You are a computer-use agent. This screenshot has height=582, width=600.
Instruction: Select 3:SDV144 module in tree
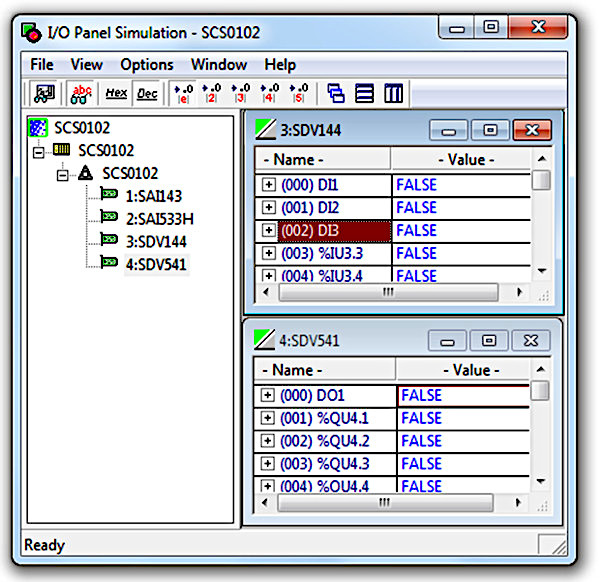tap(156, 241)
